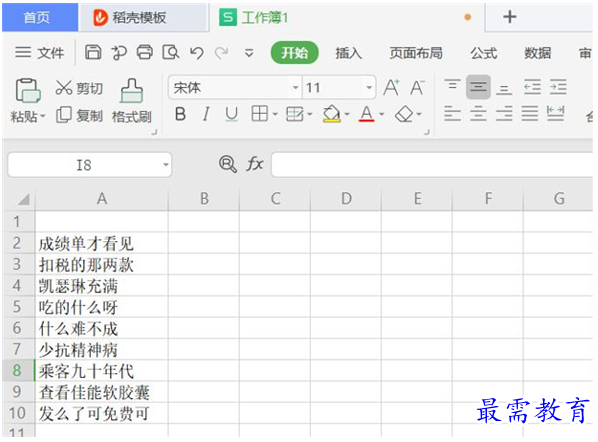Click the Name Box showing I8
598x442 pixels.
(89, 165)
